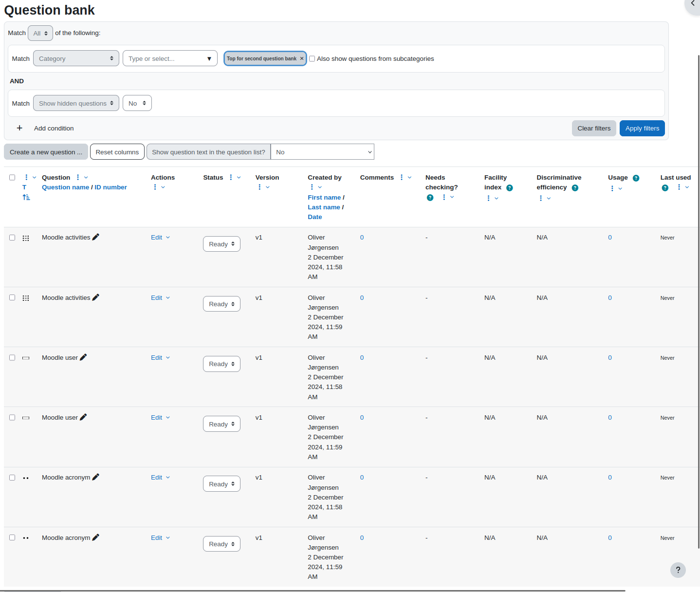Click pencil icon next to second Moodle activities

96,297
